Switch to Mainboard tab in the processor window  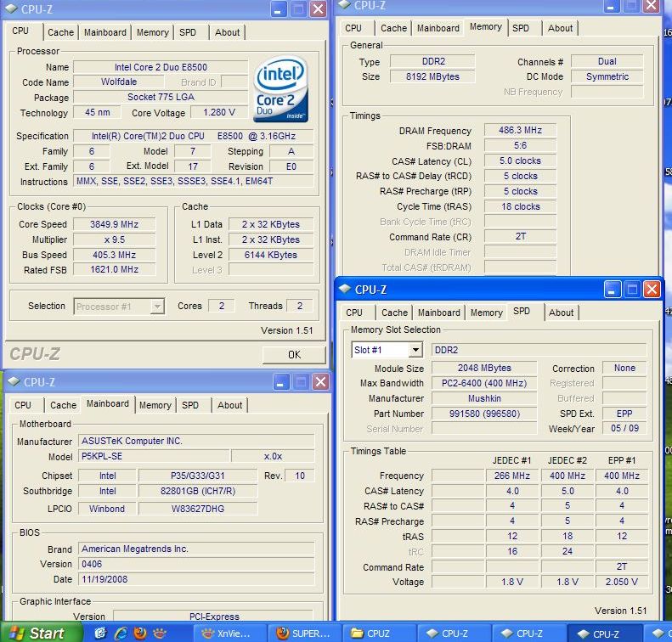pos(105,32)
